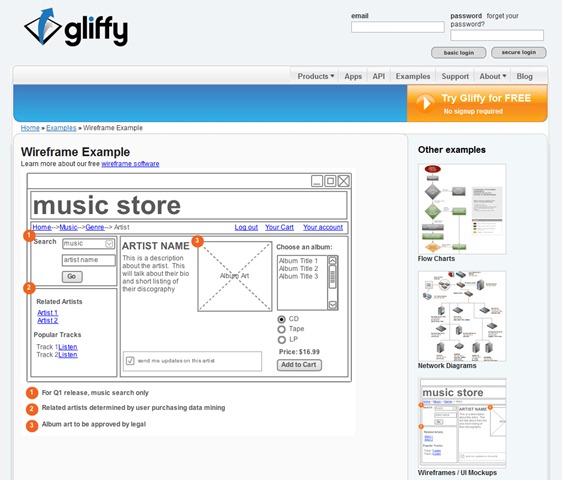Follow the forget your password link

point(485,20)
